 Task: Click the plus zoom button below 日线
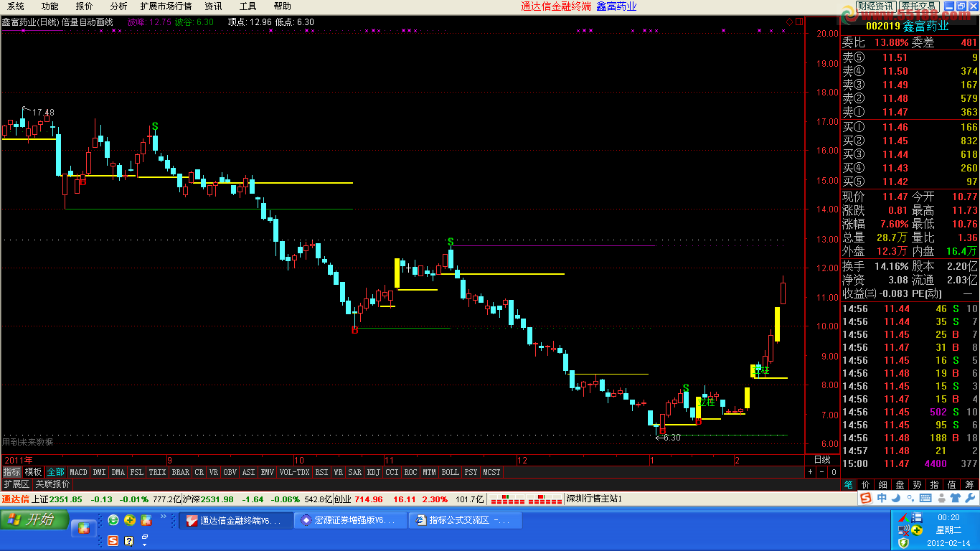point(810,472)
